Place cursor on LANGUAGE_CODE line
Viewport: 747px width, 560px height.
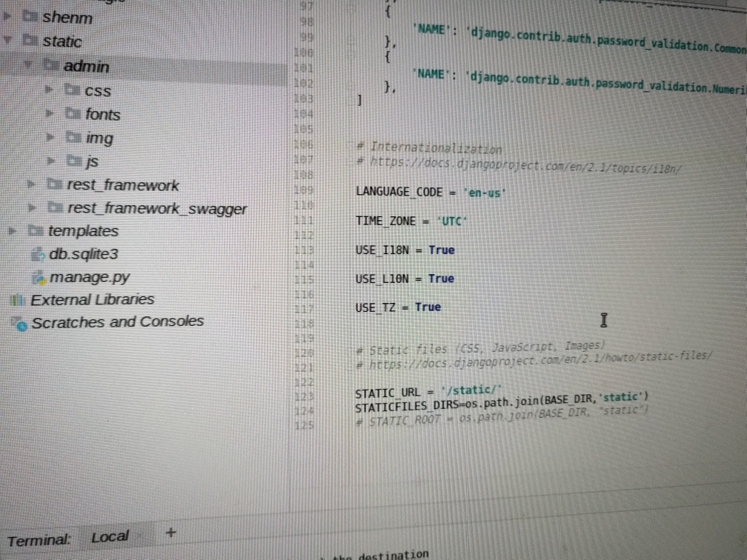[430, 193]
